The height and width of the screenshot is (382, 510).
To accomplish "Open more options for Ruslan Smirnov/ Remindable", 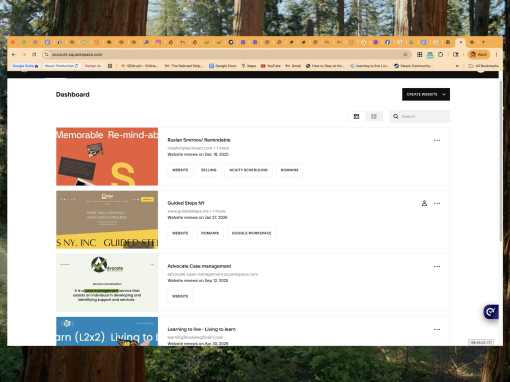I will pos(437,140).
